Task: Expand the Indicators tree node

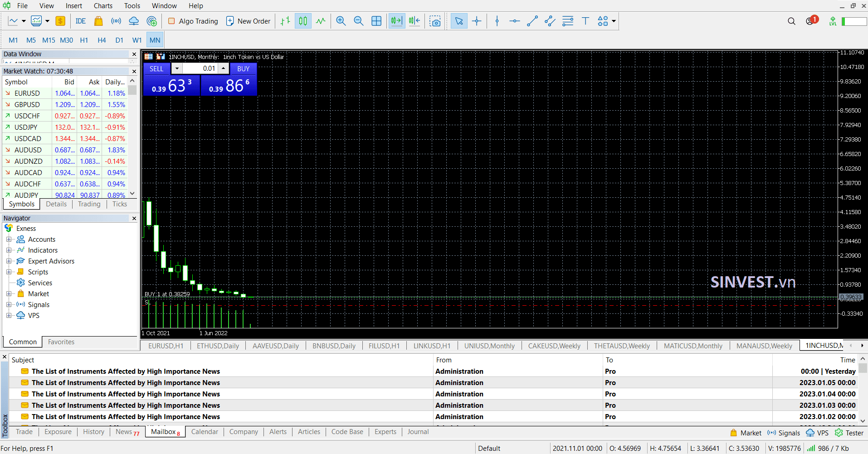Action: [9, 250]
